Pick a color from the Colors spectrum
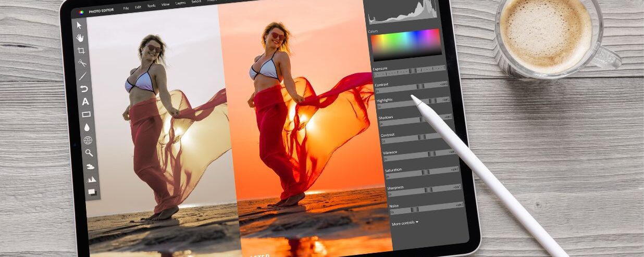644x257 pixels. 406,44
